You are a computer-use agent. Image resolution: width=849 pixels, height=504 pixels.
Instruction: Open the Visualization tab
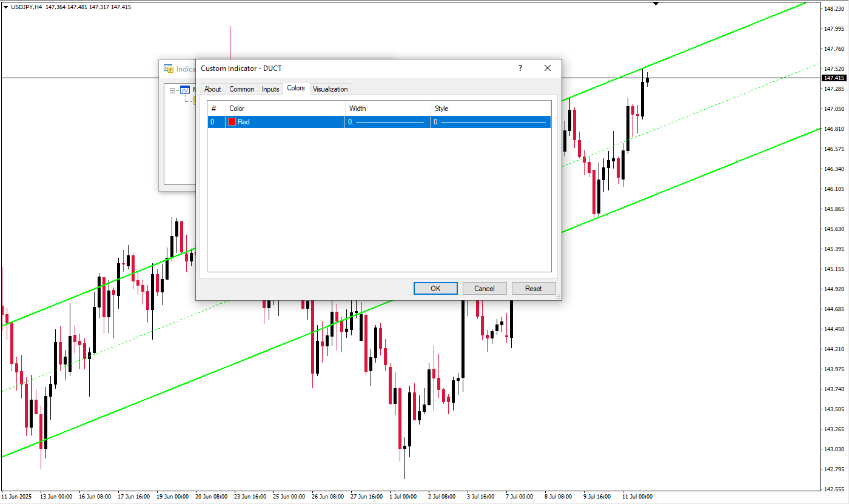[330, 89]
